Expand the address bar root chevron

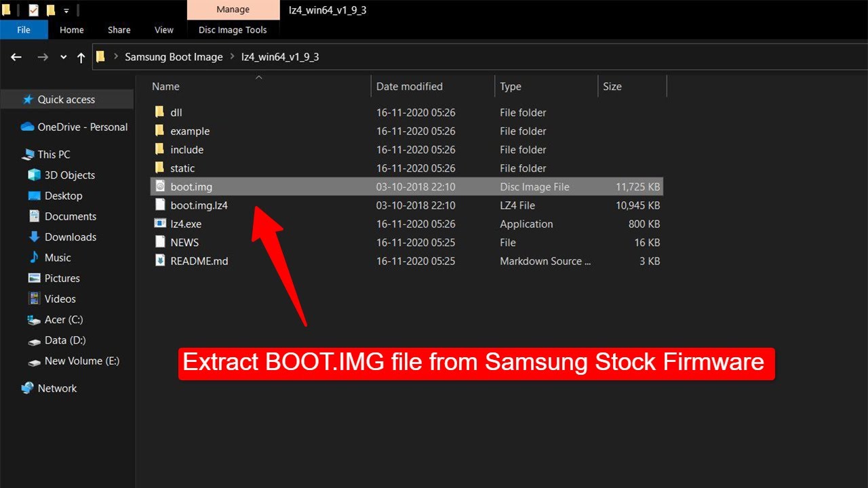pyautogui.click(x=117, y=57)
